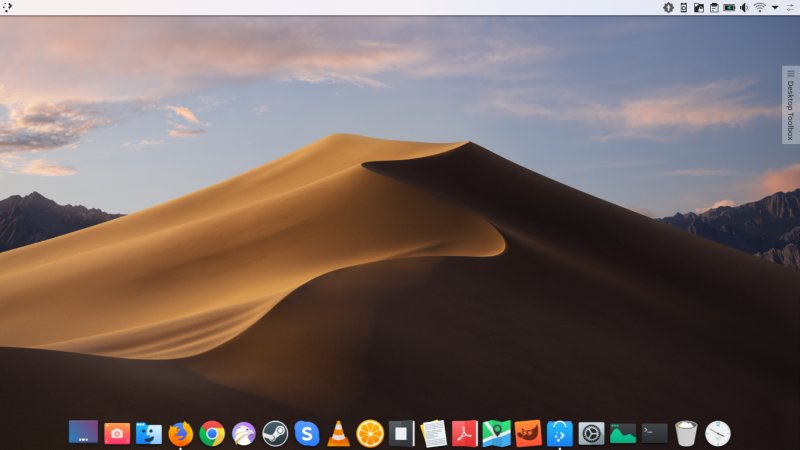Image resolution: width=800 pixels, height=450 pixels.
Task: Open the clipboard tray icon
Action: click(x=714, y=7)
